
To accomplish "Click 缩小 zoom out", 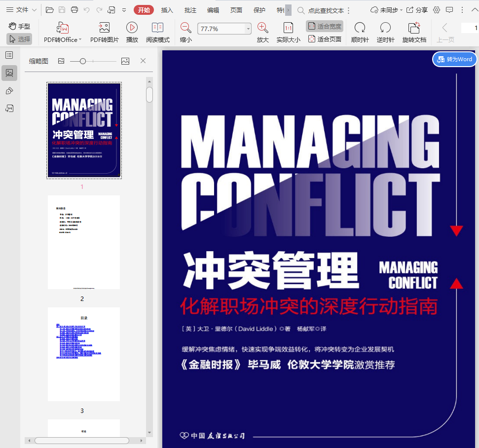I will [186, 33].
